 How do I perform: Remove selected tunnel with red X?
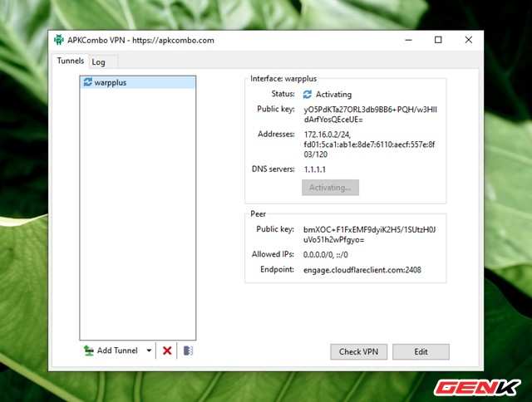point(167,351)
